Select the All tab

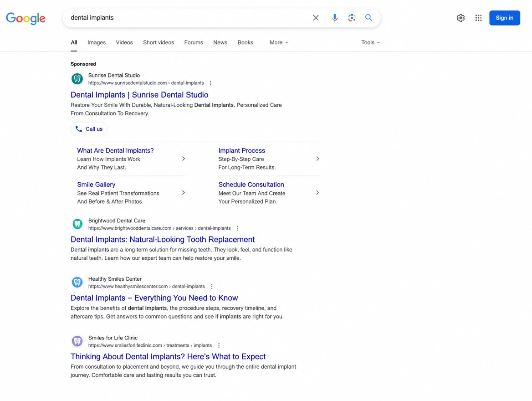pyautogui.click(x=74, y=42)
